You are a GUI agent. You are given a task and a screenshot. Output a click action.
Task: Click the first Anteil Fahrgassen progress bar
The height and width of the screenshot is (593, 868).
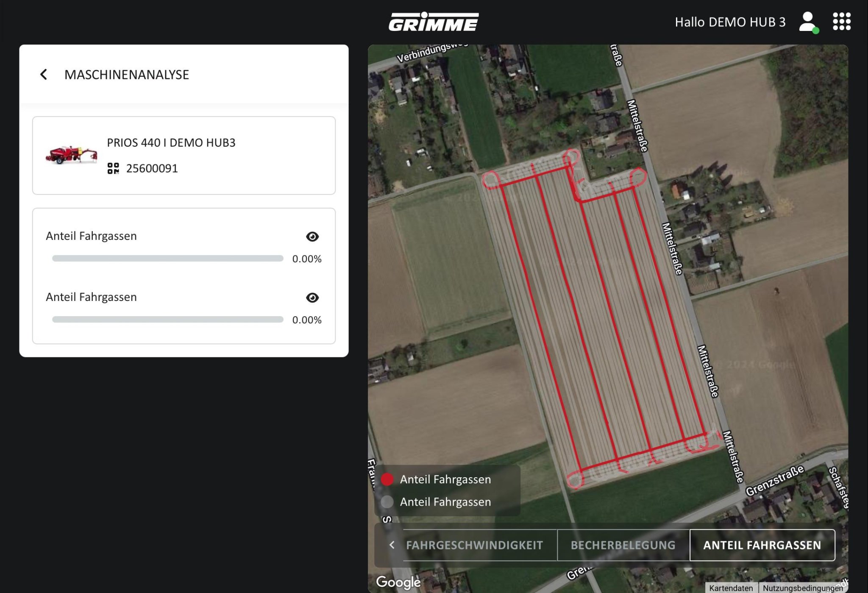tap(168, 259)
